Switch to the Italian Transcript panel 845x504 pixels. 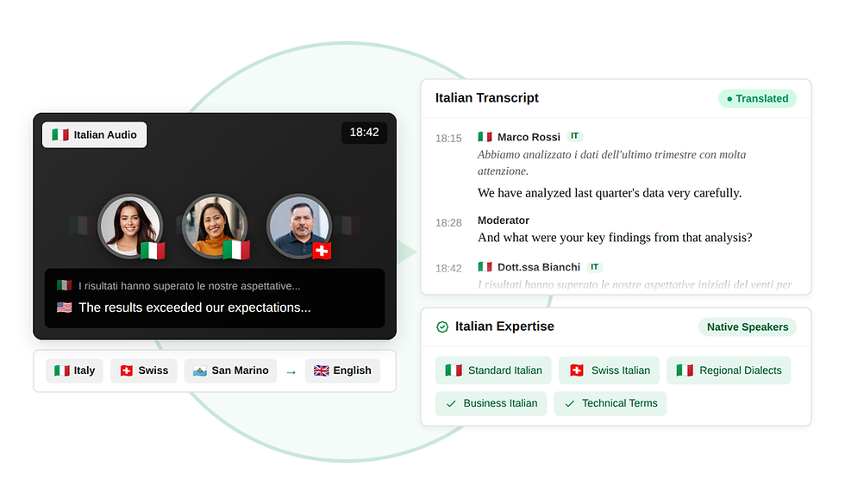pos(486,97)
